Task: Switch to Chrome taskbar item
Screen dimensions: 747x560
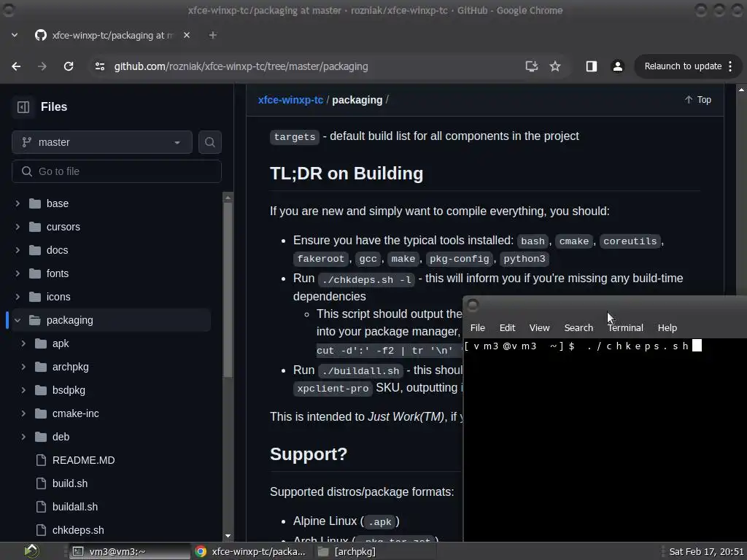Action: [x=251, y=551]
